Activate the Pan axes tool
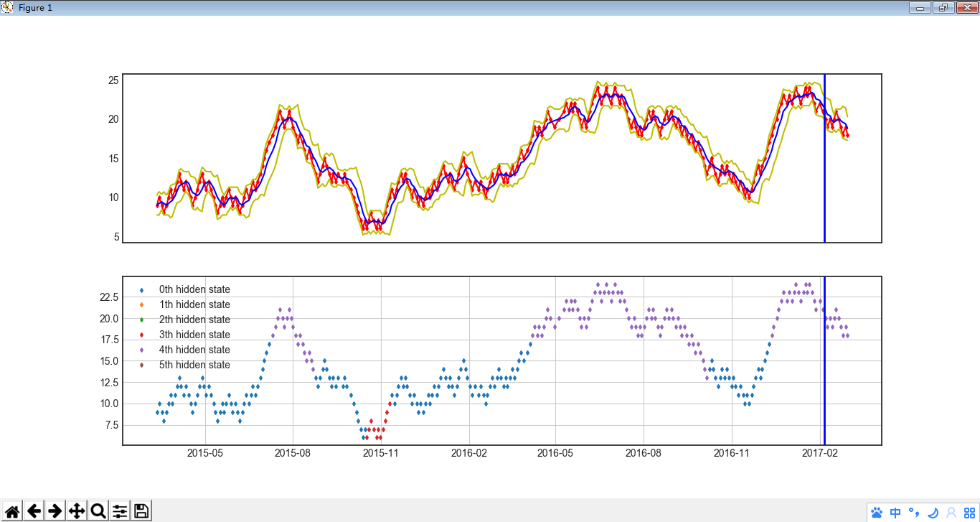The height and width of the screenshot is (522, 980). click(77, 511)
